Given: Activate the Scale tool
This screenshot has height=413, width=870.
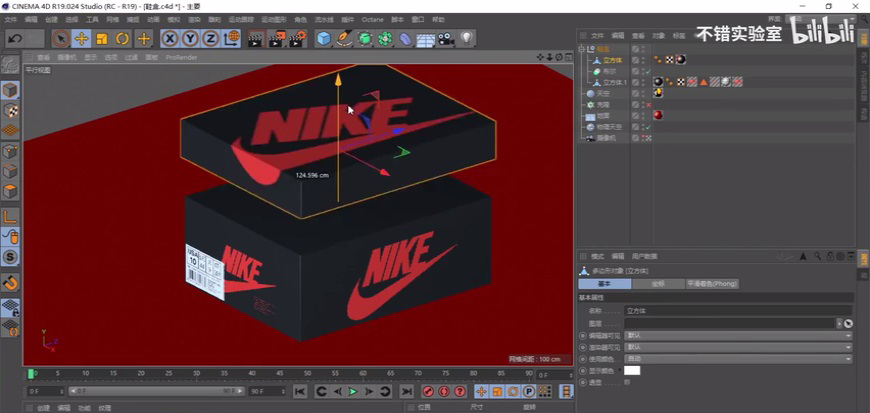Looking at the screenshot, I should click(x=102, y=39).
